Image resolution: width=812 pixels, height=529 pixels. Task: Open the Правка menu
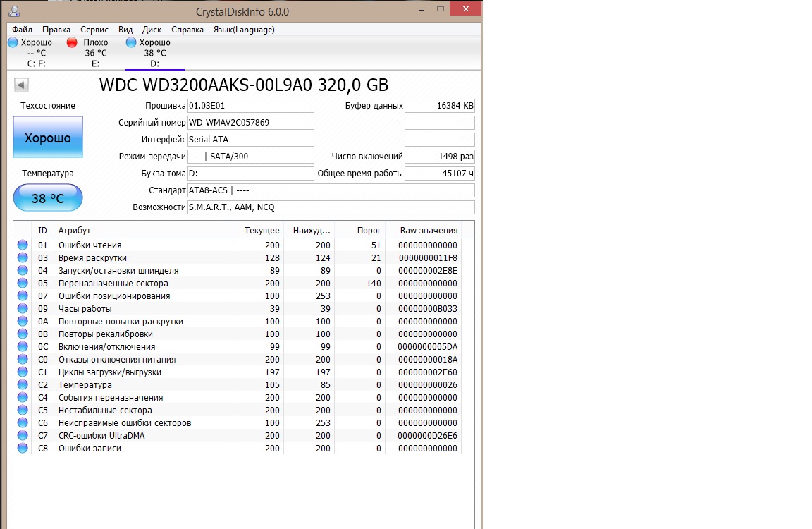[x=56, y=30]
